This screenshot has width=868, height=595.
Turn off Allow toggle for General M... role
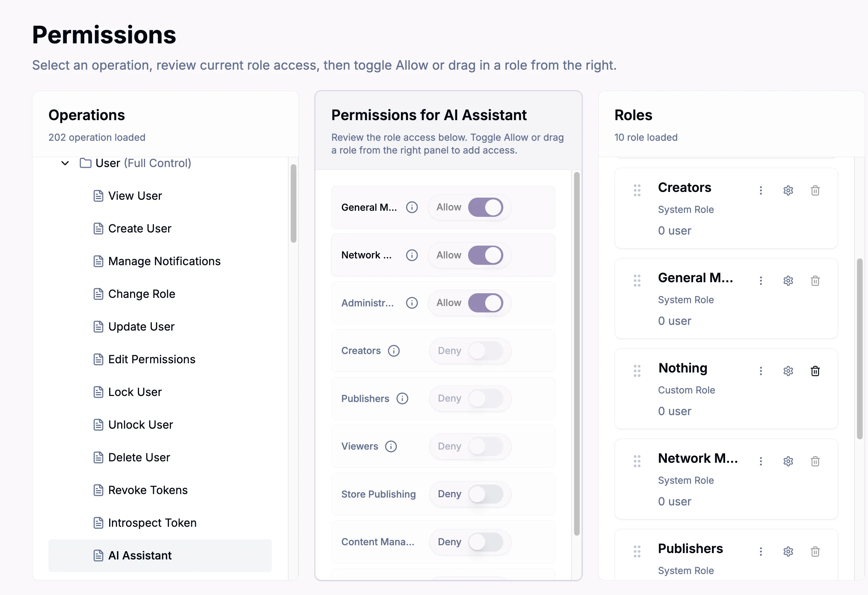pos(486,207)
